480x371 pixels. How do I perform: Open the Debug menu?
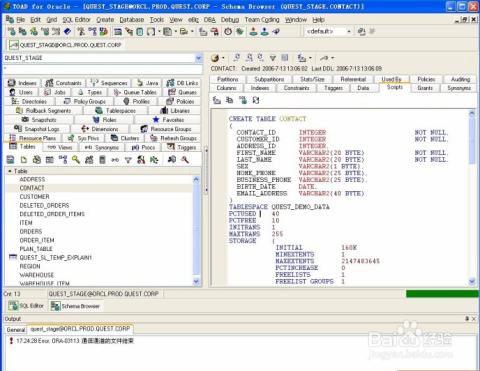[x=230, y=20]
